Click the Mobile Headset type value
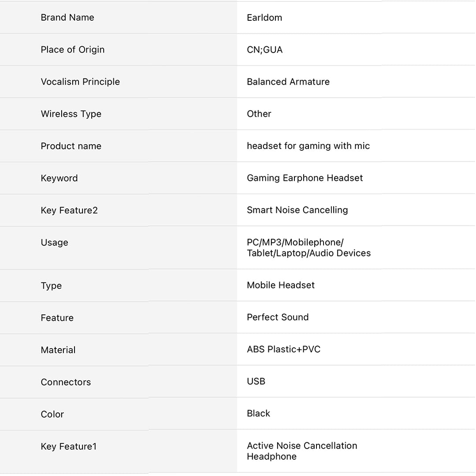This screenshot has height=476, width=476. (281, 285)
